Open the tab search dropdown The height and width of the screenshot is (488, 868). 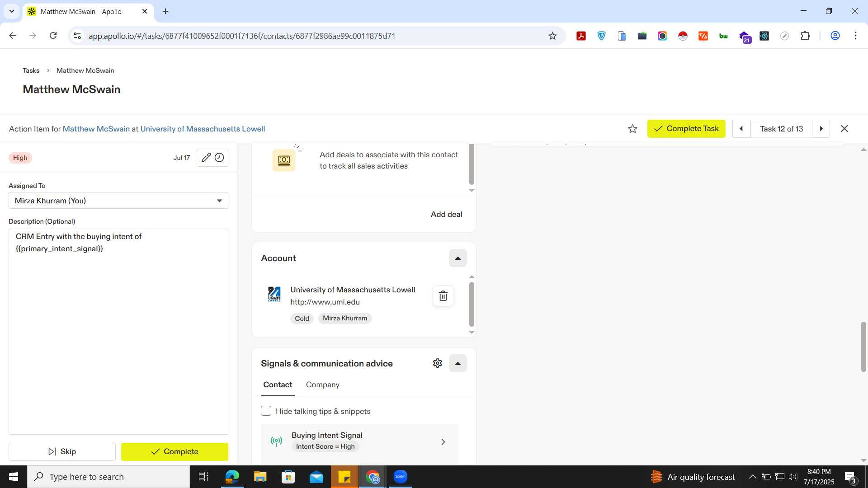pos(12,11)
